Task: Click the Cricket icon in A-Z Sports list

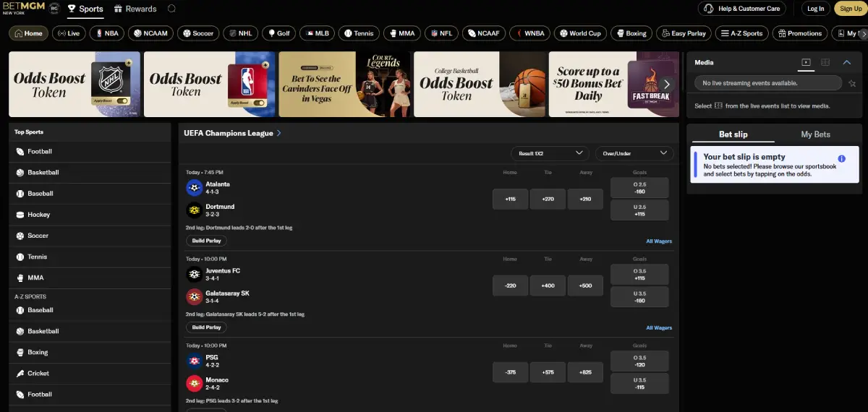Action: tap(20, 374)
